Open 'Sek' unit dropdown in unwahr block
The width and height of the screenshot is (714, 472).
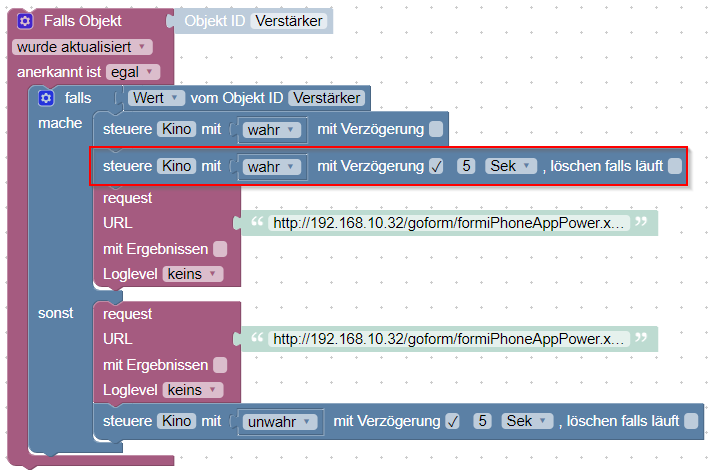pyautogui.click(x=527, y=421)
